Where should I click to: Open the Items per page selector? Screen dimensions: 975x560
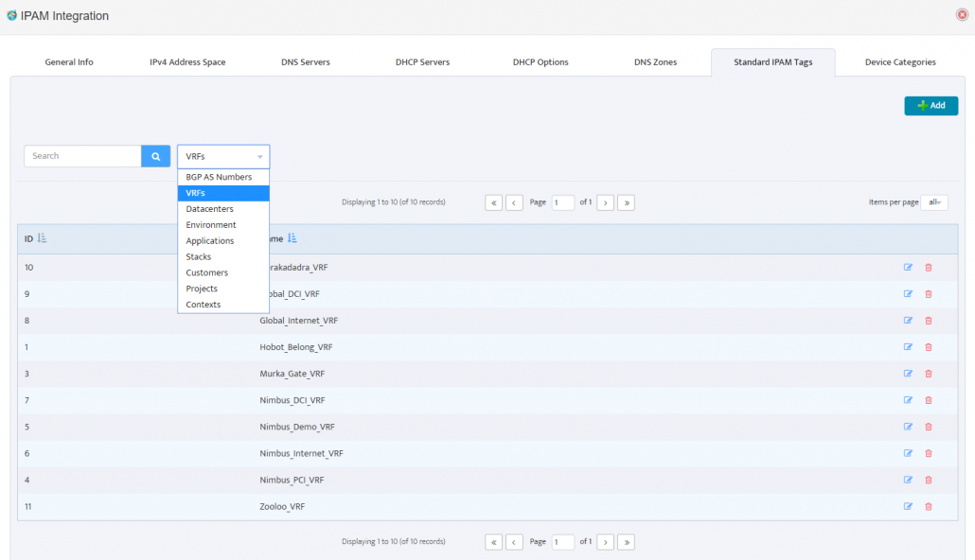[x=934, y=201]
